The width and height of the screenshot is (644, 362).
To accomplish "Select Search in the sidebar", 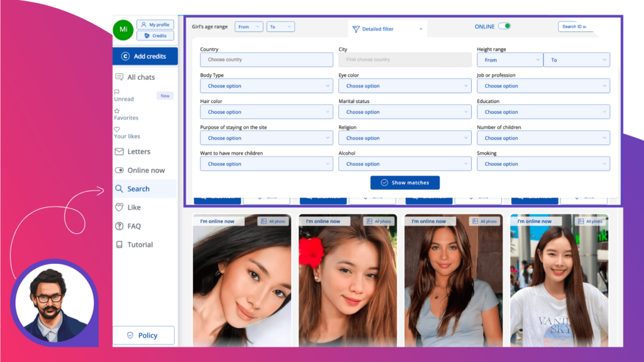I will point(145,189).
